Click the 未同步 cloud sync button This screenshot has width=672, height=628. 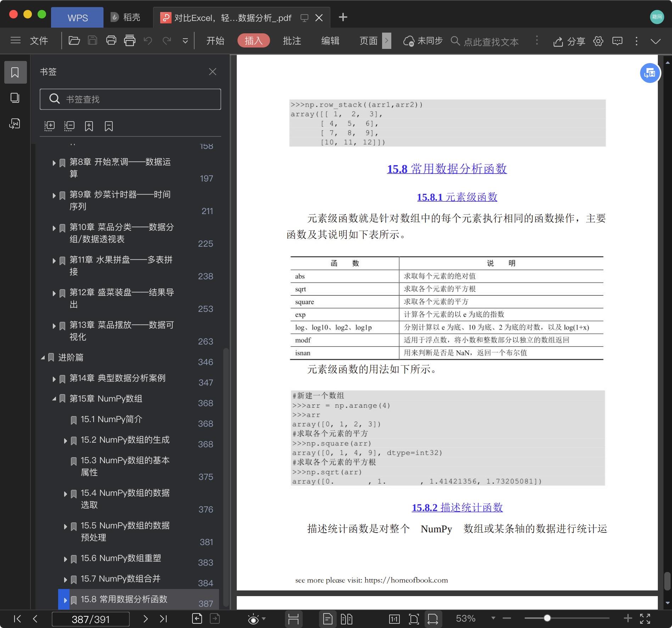coord(423,41)
